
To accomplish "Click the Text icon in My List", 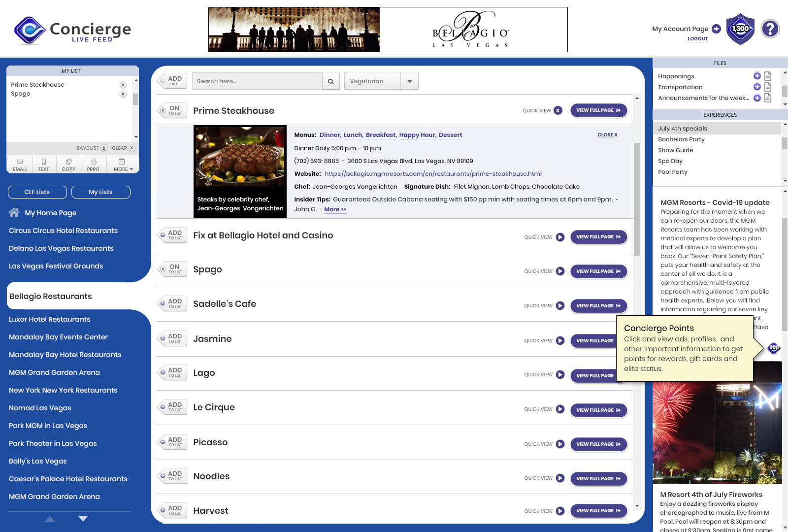I will coord(44,165).
